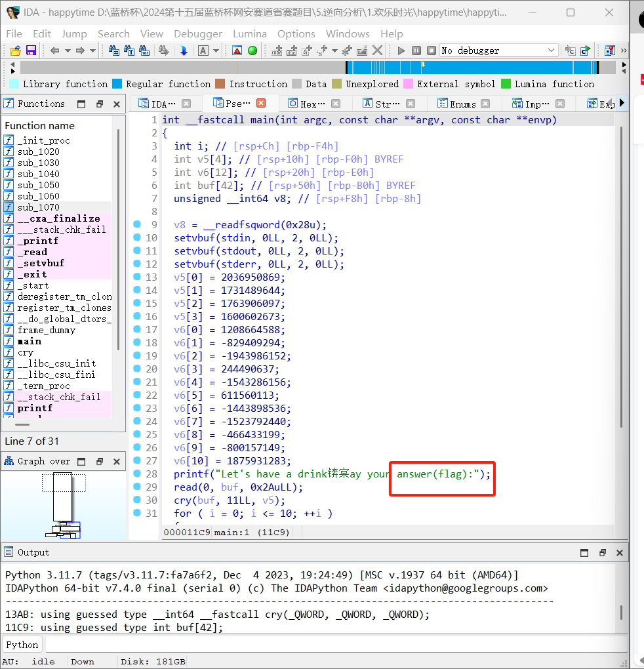Open the string type dropdown arrow

334,51
